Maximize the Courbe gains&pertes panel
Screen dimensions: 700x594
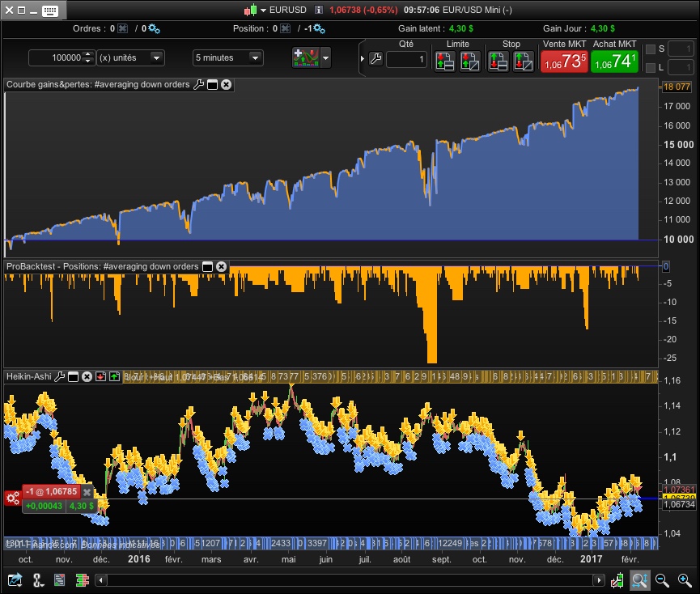click(213, 85)
